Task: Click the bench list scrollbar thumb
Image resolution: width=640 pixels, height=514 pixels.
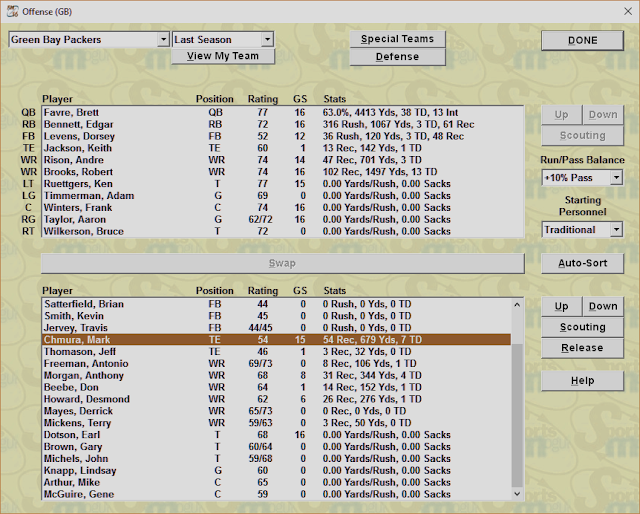Action: point(517,416)
